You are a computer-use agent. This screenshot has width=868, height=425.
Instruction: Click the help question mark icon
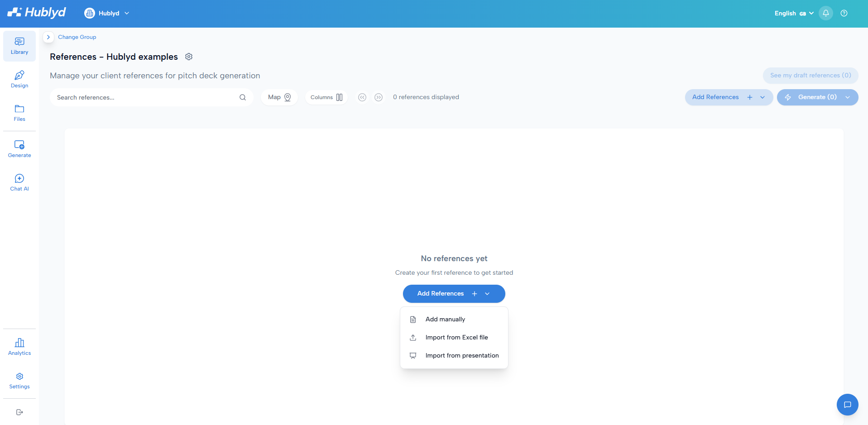[x=844, y=13]
